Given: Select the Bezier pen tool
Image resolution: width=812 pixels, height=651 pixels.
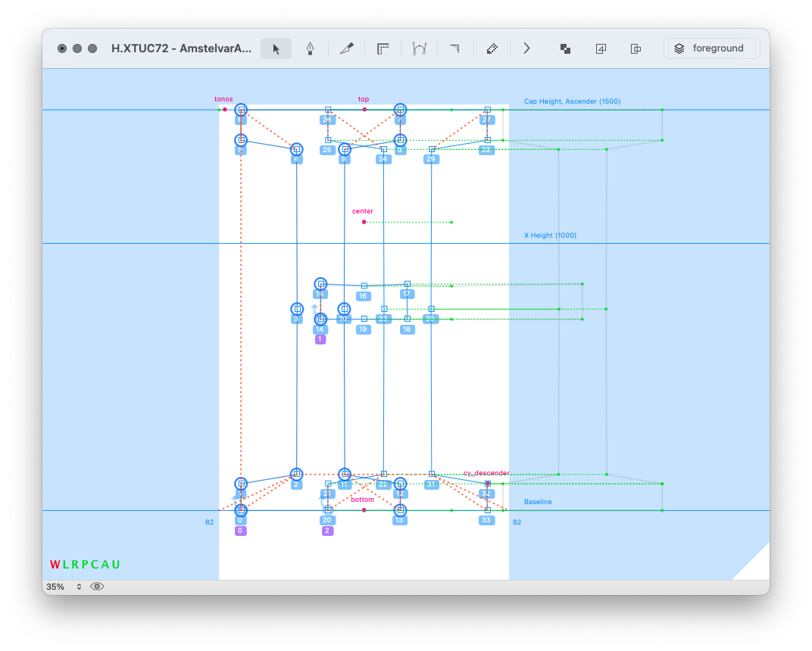Looking at the screenshot, I should 311,48.
